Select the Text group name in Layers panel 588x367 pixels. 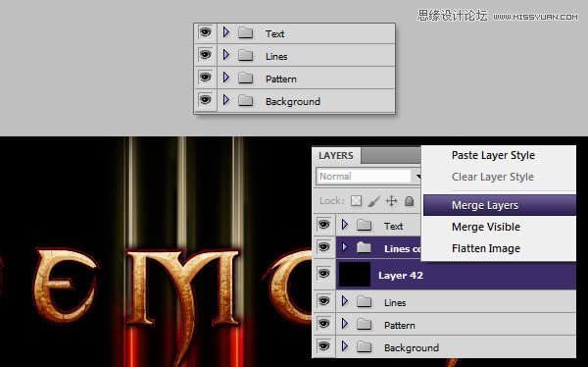coord(393,226)
